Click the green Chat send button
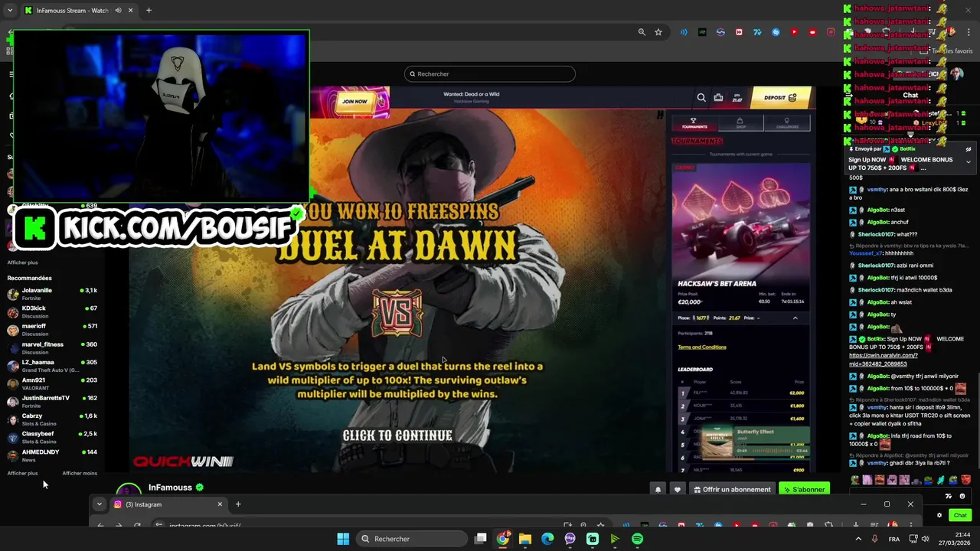This screenshot has height=551, width=980. pyautogui.click(x=960, y=515)
